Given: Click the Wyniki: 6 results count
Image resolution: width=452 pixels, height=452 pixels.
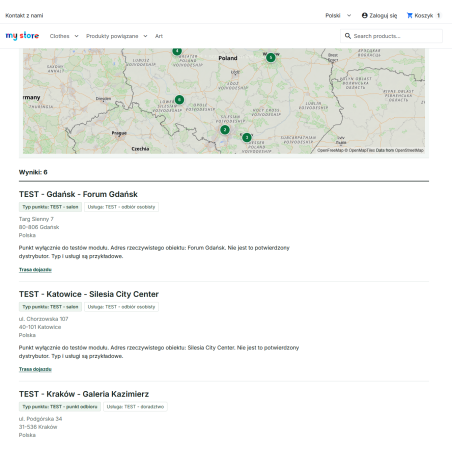Looking at the screenshot, I should click(33, 172).
